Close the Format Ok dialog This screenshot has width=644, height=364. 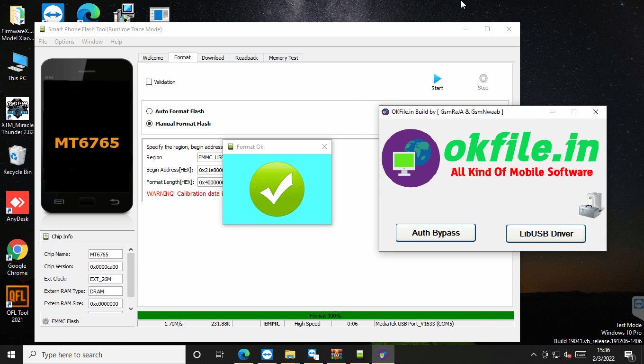tap(324, 146)
